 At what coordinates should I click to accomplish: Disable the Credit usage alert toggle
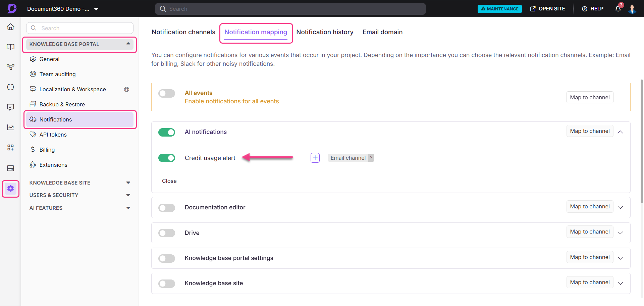tap(167, 158)
